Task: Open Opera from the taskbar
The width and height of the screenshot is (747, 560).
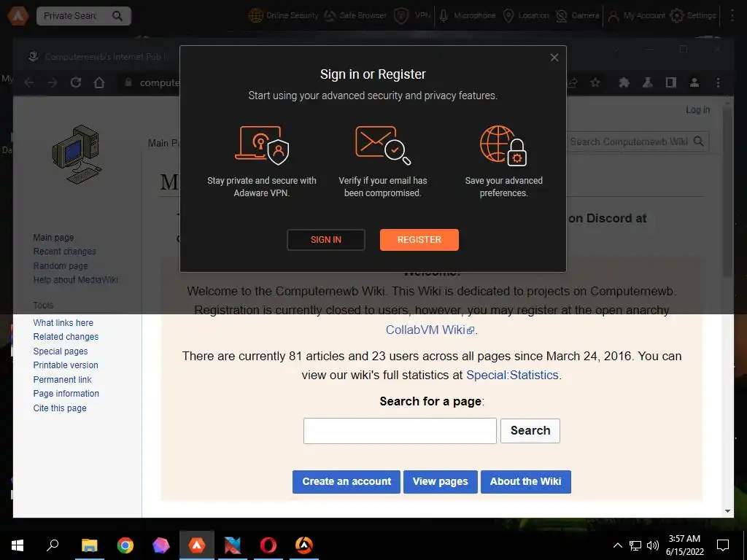Action: pos(268,545)
